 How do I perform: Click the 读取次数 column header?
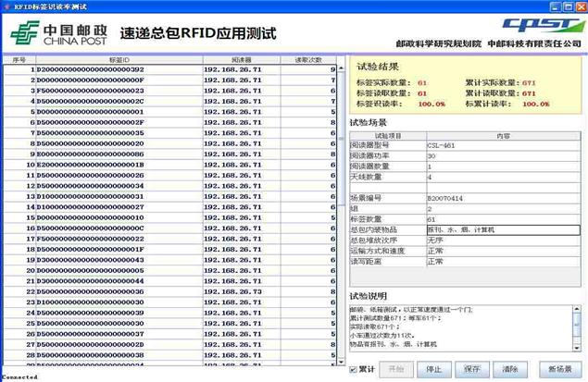coord(308,60)
